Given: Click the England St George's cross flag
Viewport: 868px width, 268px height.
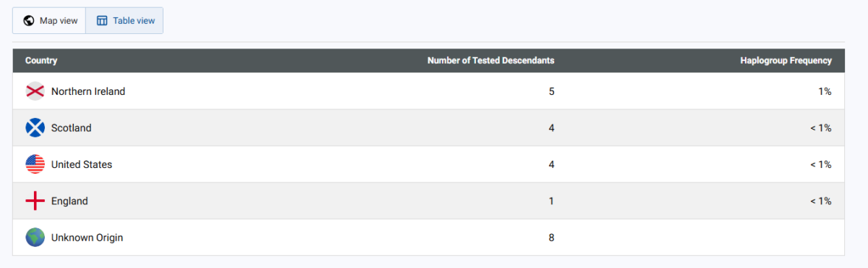Looking at the screenshot, I should pos(35,201).
